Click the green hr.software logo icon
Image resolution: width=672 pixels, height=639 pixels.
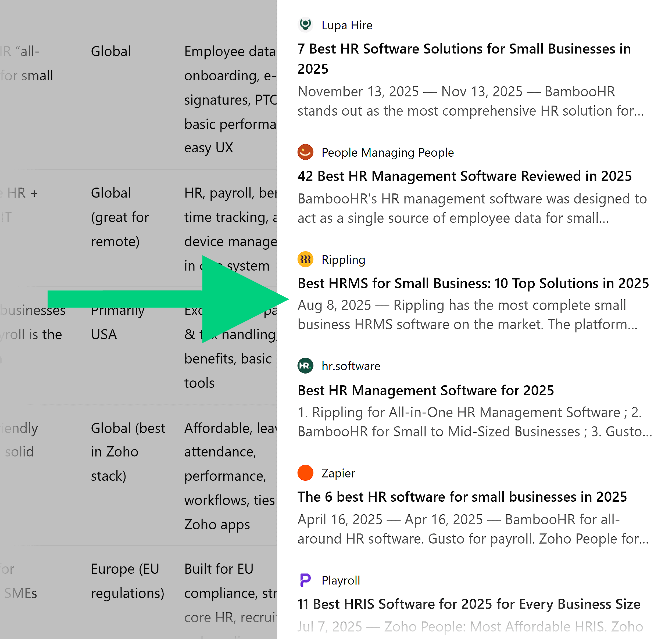click(305, 366)
